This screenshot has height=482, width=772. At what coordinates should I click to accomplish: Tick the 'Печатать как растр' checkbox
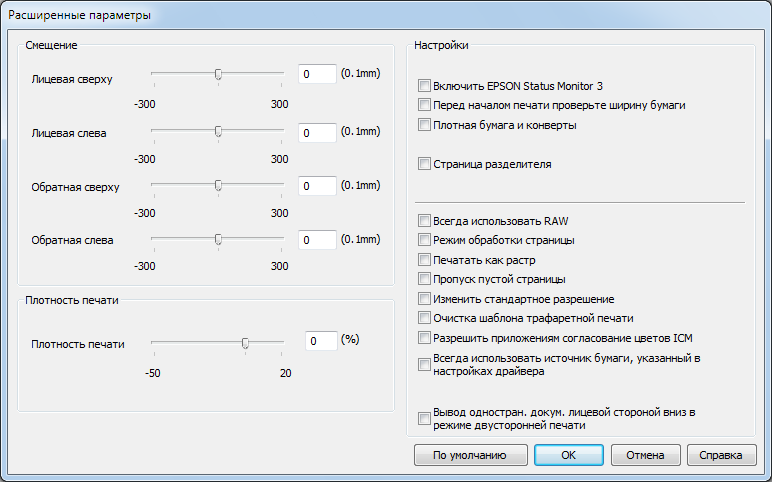(x=425, y=260)
